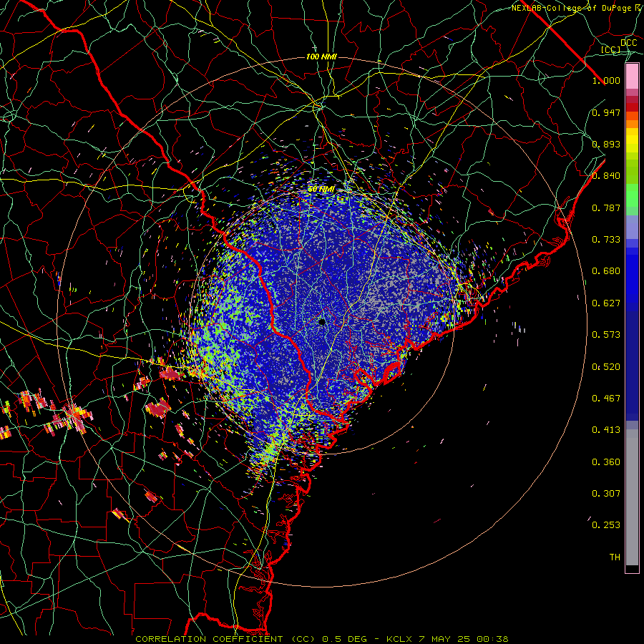644x644 pixels.
Task: Click the black radar site dot at center
Action: (x=322, y=321)
